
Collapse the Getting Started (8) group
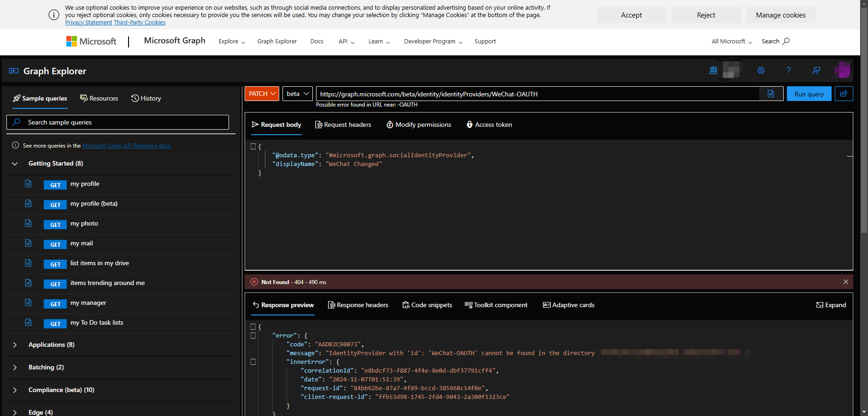click(15, 164)
